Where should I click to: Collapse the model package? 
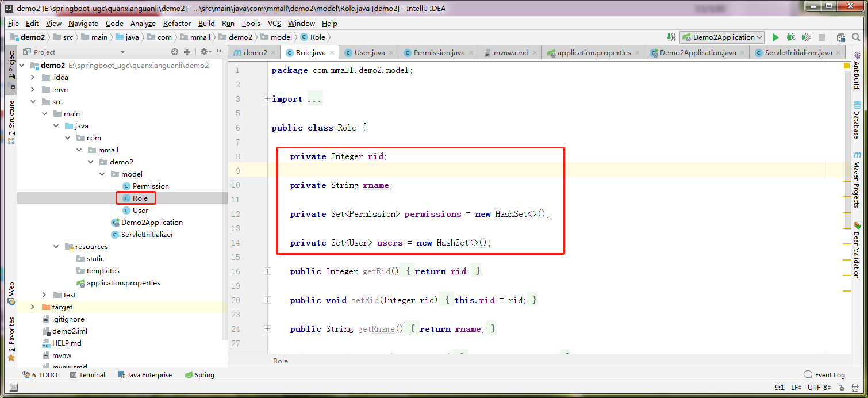click(102, 174)
